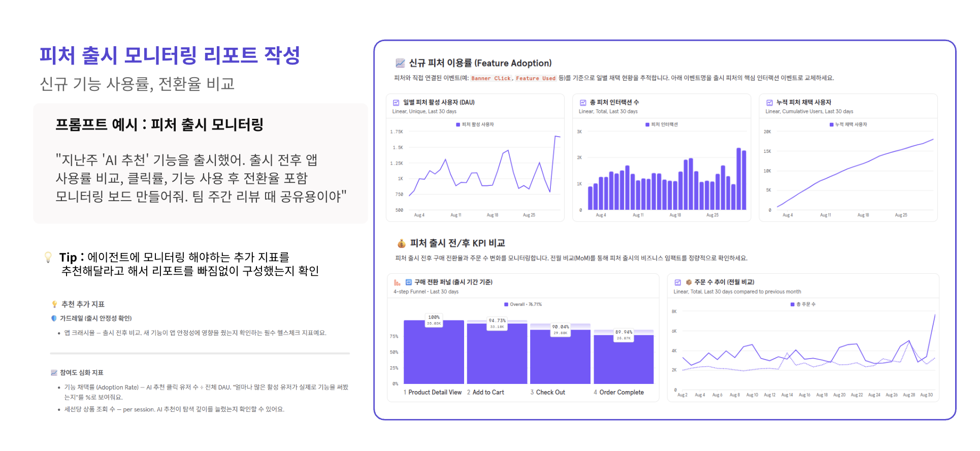Click the money bag icon beside 피처 출시 전/후 KPI 비교
The height and width of the screenshot is (451, 980).
coord(401,243)
